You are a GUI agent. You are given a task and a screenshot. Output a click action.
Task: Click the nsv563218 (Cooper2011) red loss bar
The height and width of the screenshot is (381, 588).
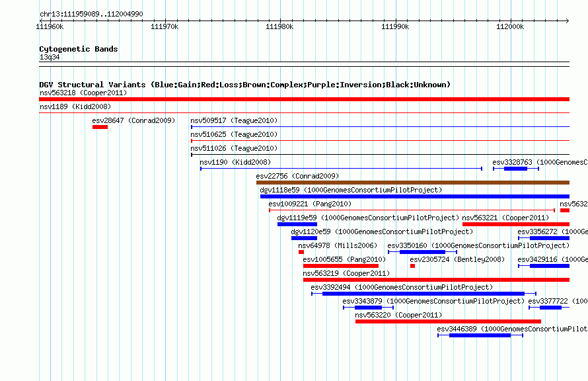[304, 99]
